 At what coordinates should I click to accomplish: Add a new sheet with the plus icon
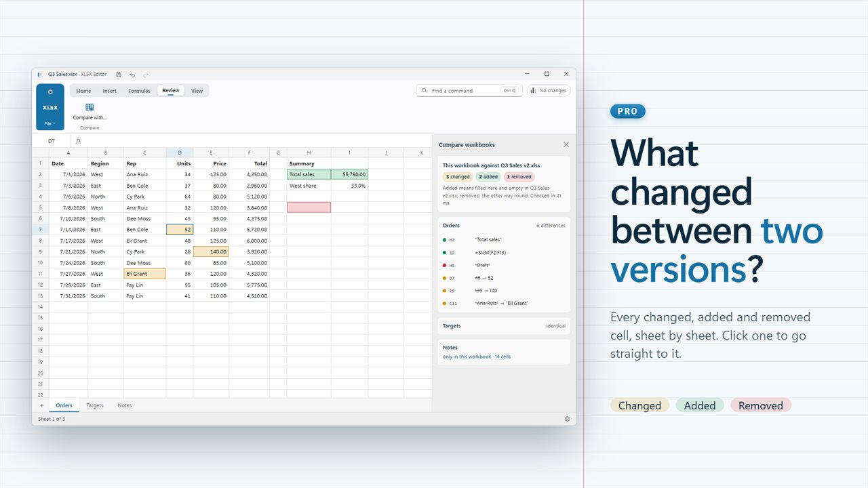point(41,405)
